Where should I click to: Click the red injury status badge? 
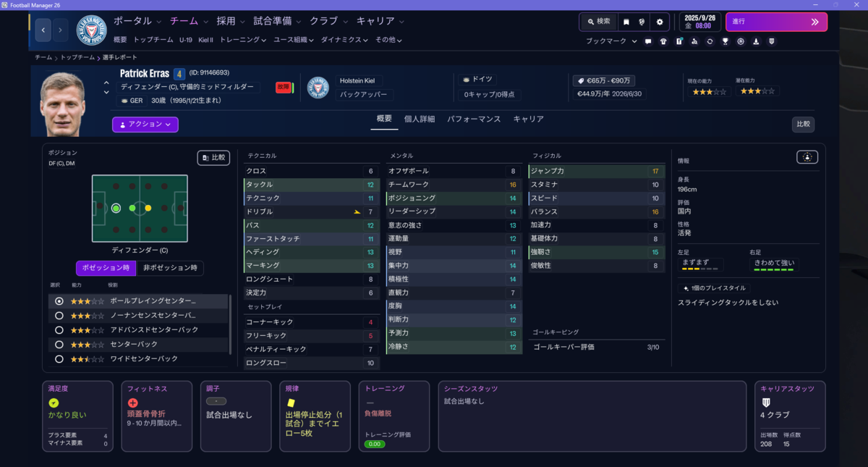283,88
